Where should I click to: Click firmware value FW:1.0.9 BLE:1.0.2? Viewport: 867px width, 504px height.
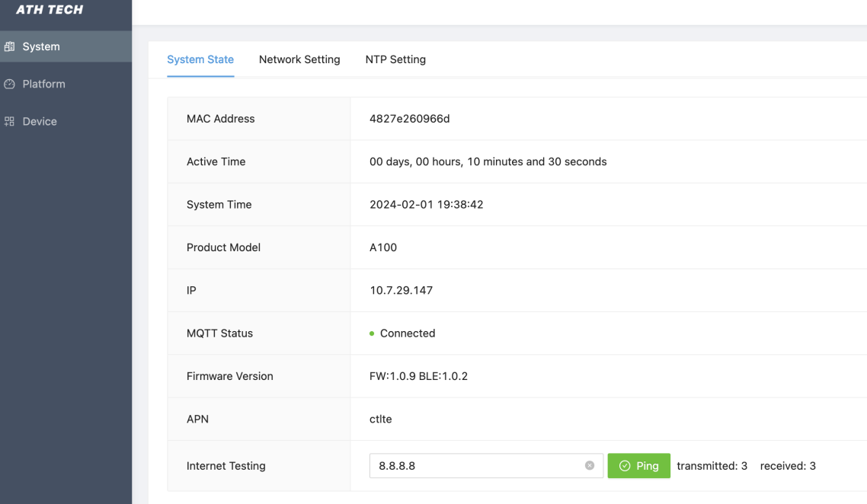coord(418,376)
